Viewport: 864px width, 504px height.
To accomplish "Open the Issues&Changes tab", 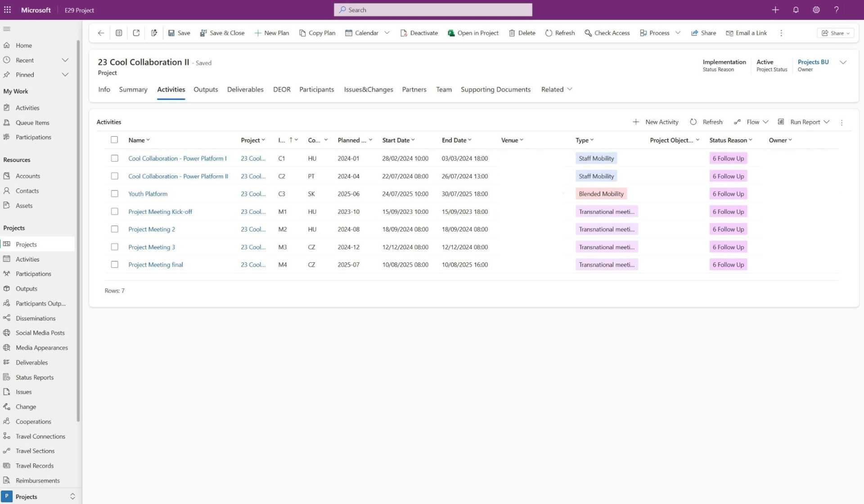I will pos(368,90).
